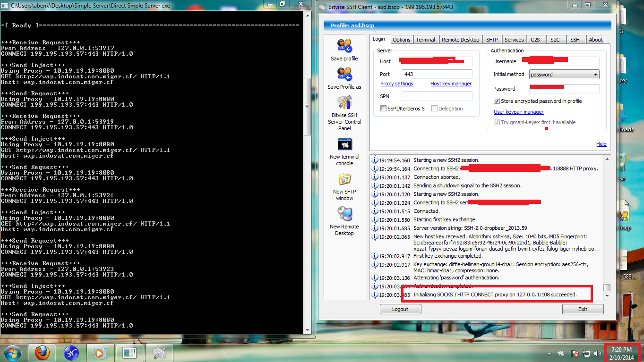This screenshot has width=644, height=362.
Task: Open Proxy settings link
Action: tap(397, 84)
